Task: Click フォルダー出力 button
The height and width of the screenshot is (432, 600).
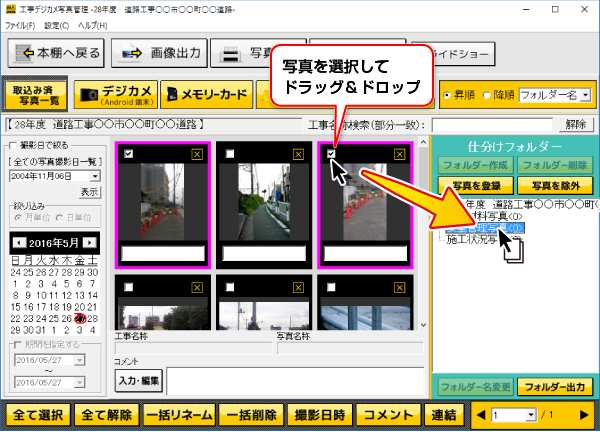Action: click(555, 387)
